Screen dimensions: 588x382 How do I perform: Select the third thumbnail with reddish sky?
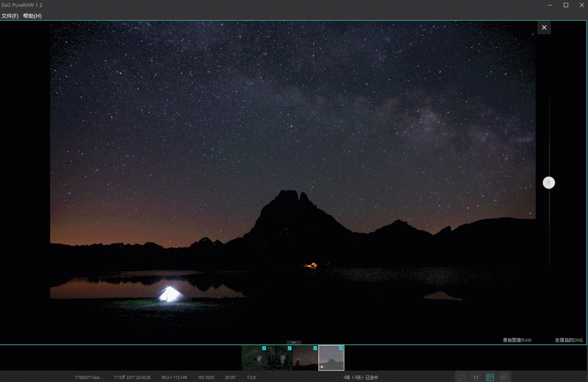pos(305,358)
